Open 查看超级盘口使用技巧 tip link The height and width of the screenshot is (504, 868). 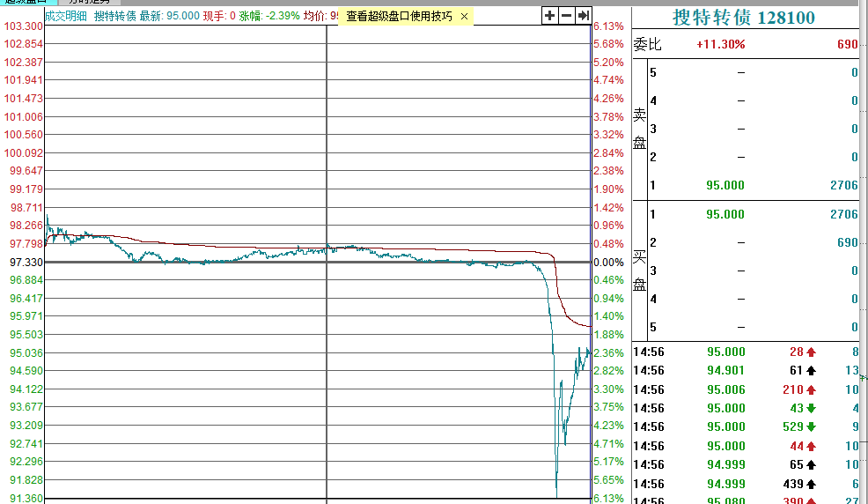coord(399,17)
